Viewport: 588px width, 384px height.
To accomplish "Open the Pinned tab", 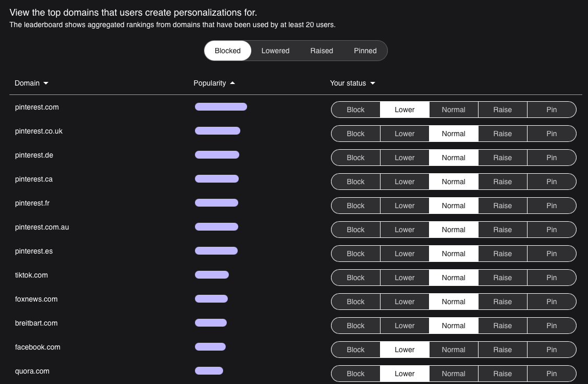I will (x=365, y=51).
